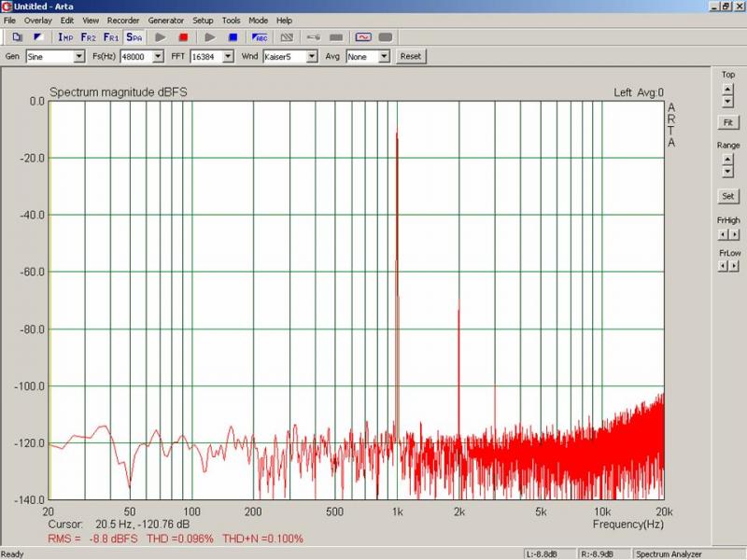Click the red stop recording button

(183, 37)
